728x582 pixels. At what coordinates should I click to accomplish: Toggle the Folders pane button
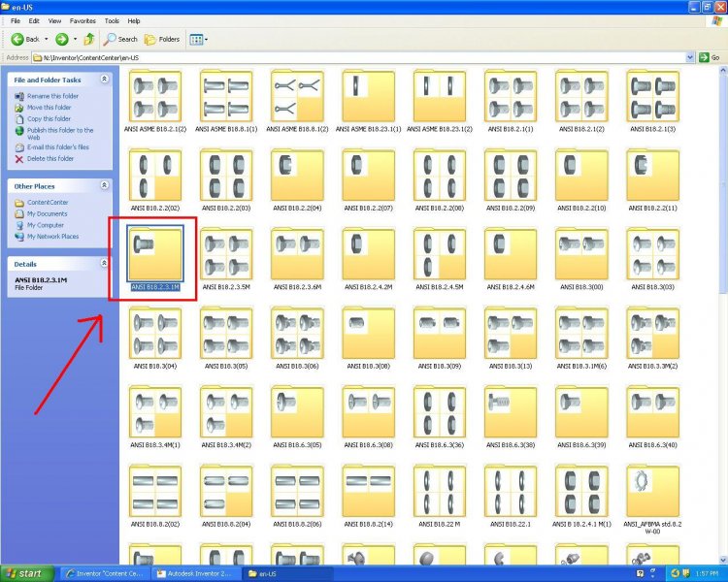(162, 40)
